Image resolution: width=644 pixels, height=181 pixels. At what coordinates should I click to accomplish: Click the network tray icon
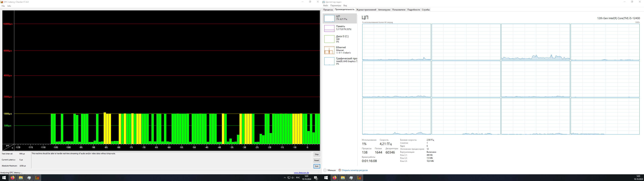tap(289, 178)
